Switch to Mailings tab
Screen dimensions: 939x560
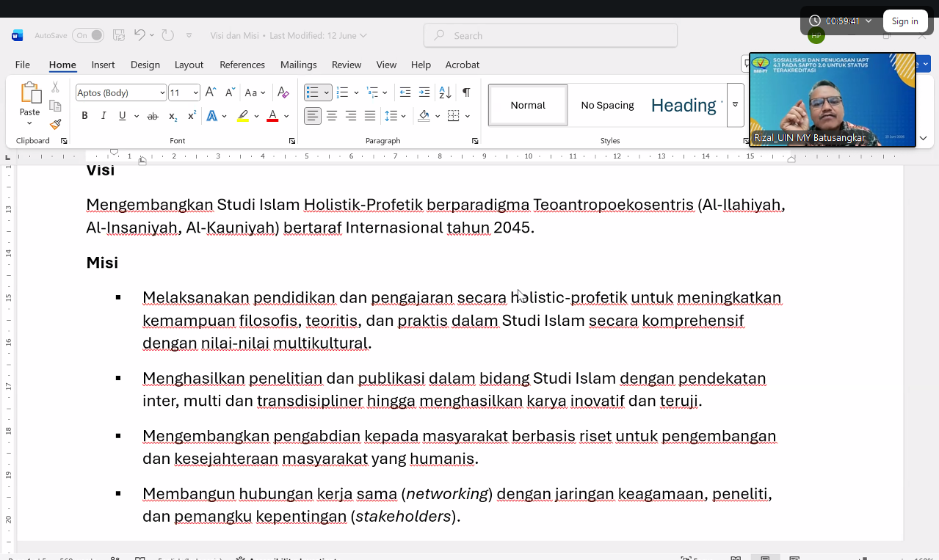tap(298, 65)
